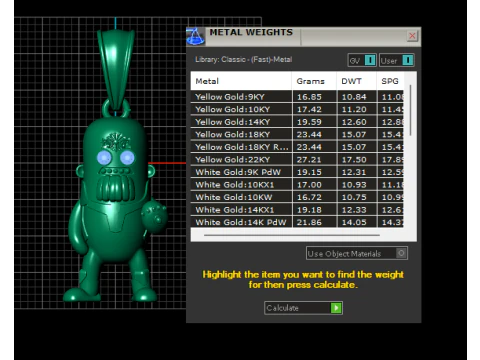
Task: Click the 17.50 DWT value
Action: pyautogui.click(x=354, y=160)
